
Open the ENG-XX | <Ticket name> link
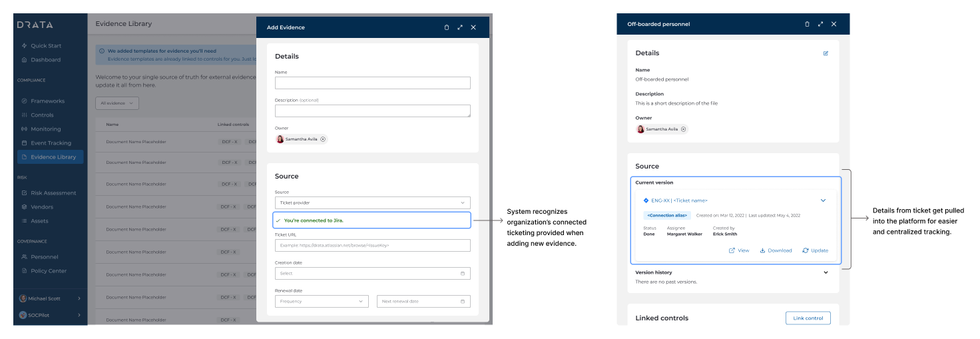pyautogui.click(x=680, y=200)
